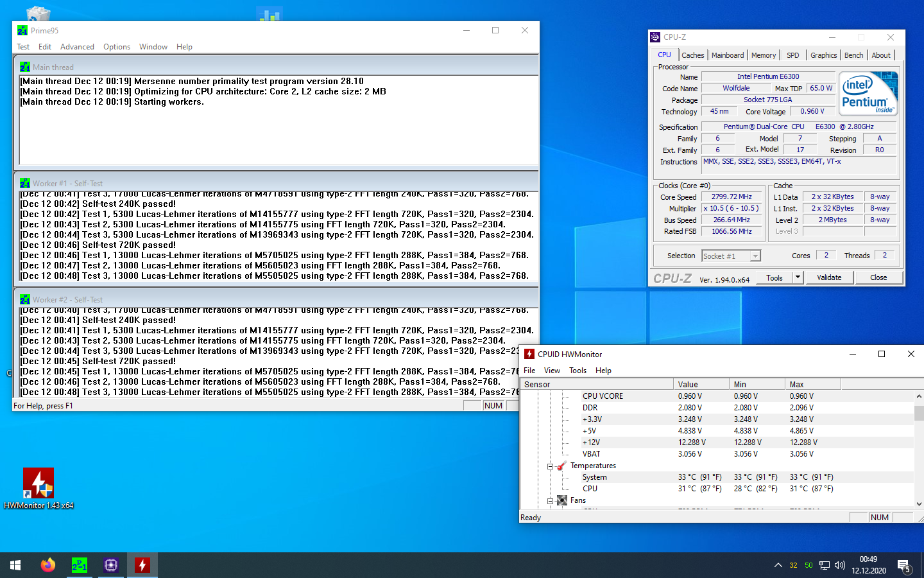This screenshot has width=924, height=578.
Task: Click the Worker #1 Self-Test window icon
Action: (25, 183)
